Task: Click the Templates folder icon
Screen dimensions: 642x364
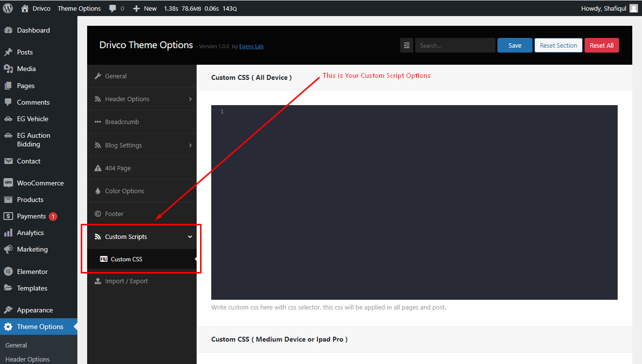Action: pos(8,288)
